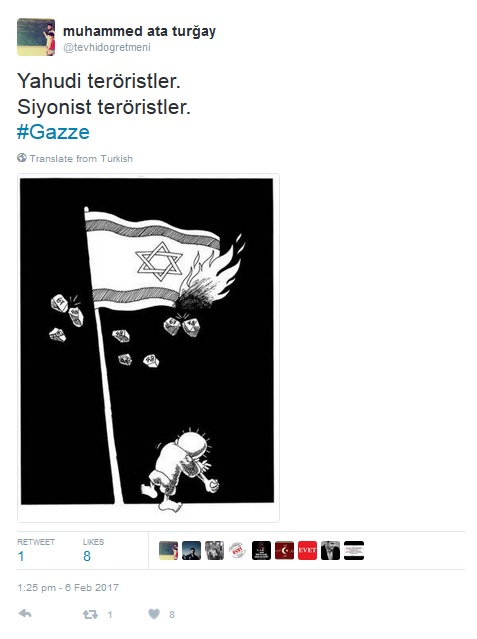Open the black and white striped flag avatar
This screenshot has height=639, width=477.
point(354,551)
